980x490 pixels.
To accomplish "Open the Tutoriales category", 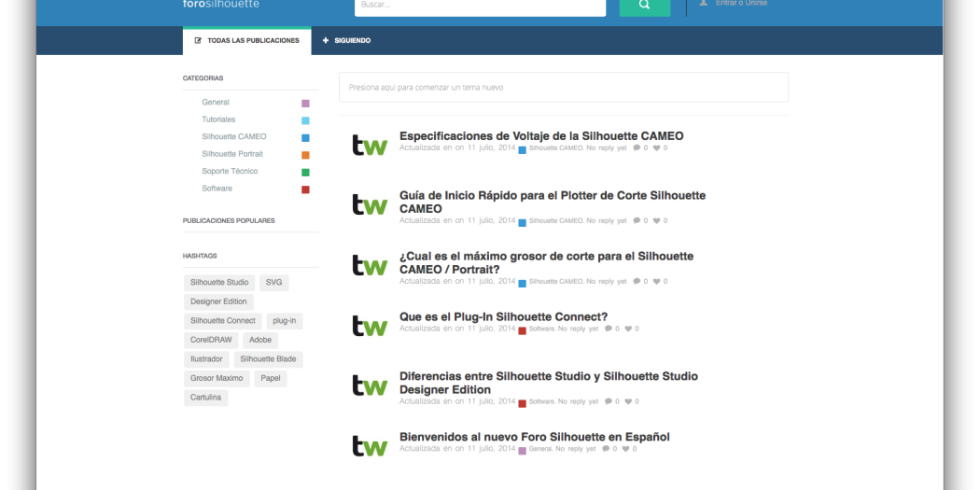I will click(x=218, y=119).
